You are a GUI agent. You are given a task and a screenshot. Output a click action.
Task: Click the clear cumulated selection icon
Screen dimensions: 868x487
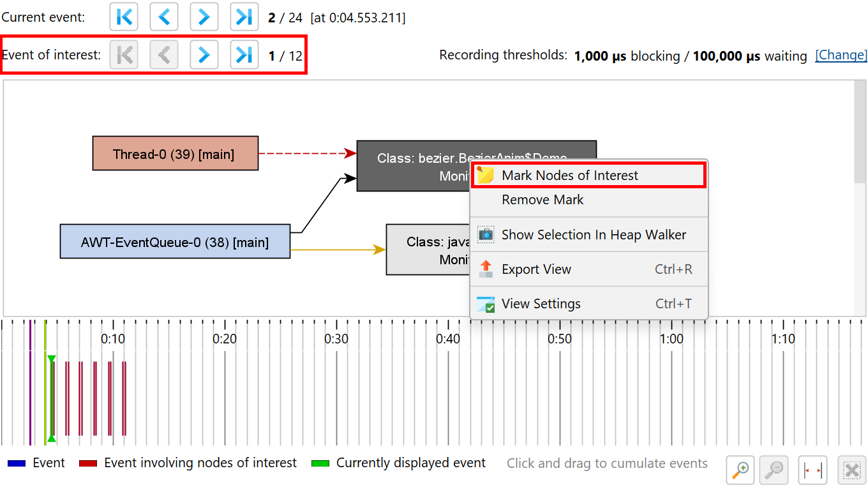pos(851,470)
